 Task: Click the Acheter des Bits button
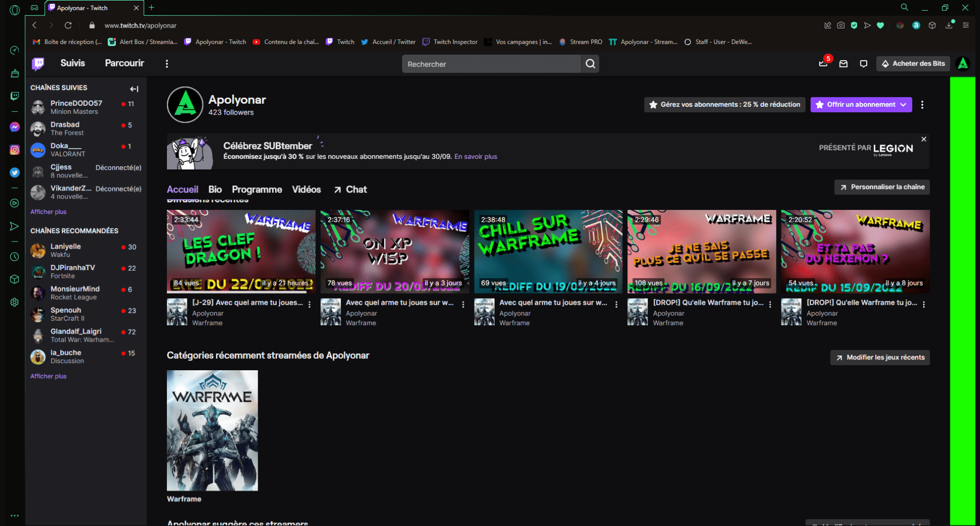(913, 64)
